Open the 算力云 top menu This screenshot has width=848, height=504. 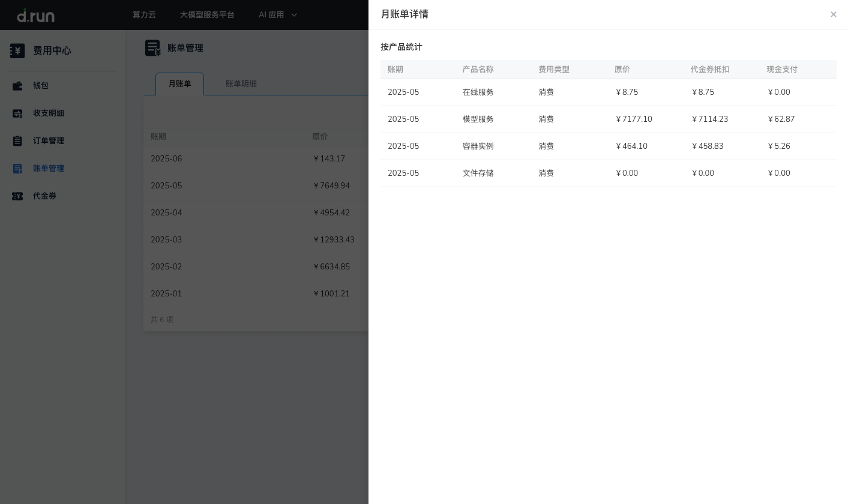(x=144, y=15)
